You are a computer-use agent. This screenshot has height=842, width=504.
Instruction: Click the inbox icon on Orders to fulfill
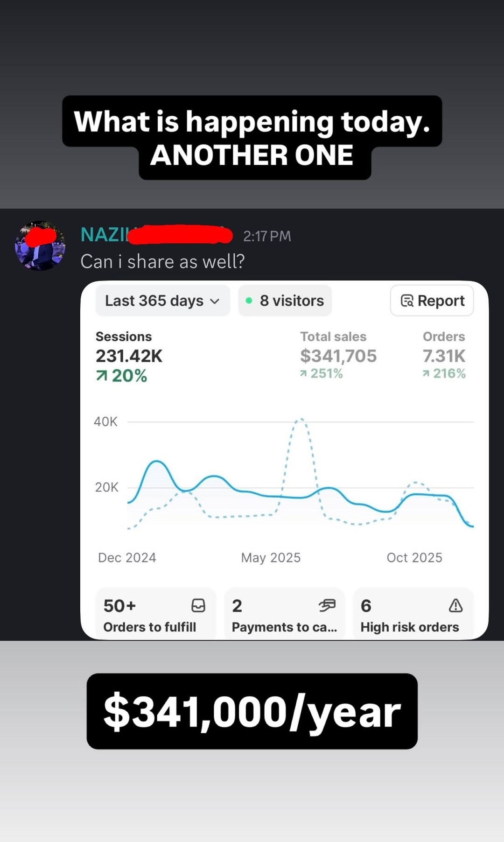(x=198, y=605)
